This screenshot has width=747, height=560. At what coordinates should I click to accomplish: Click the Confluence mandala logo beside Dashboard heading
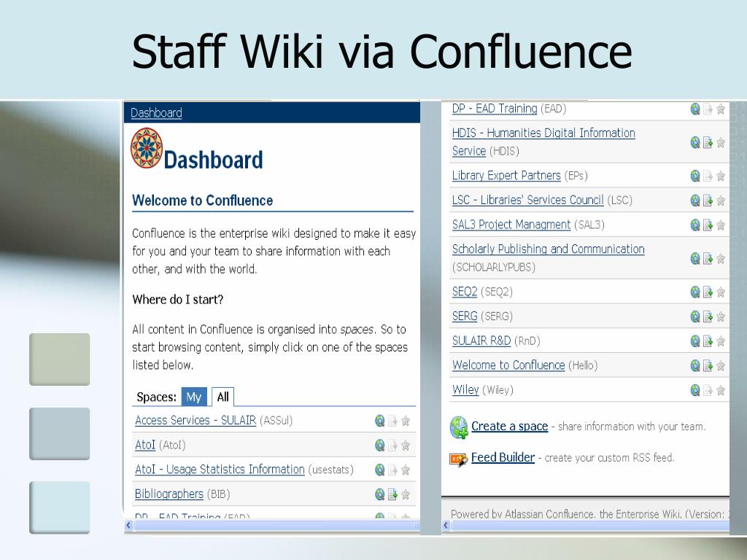coord(147,147)
